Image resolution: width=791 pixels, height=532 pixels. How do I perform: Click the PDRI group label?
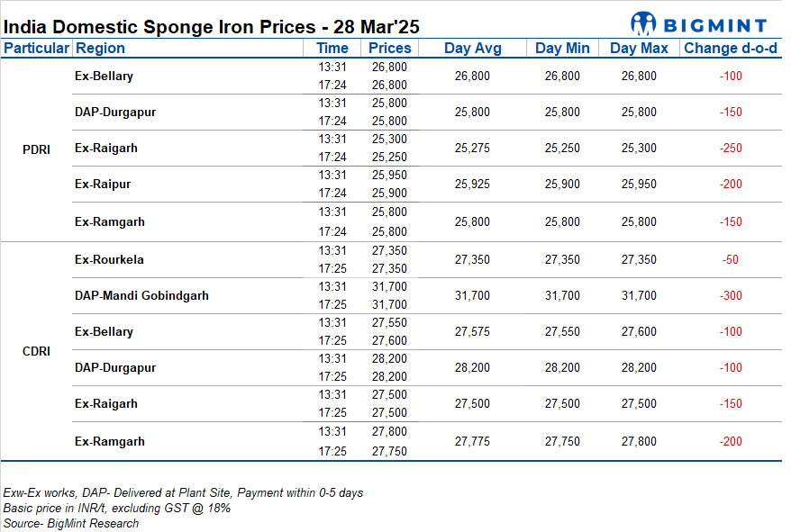(36, 149)
